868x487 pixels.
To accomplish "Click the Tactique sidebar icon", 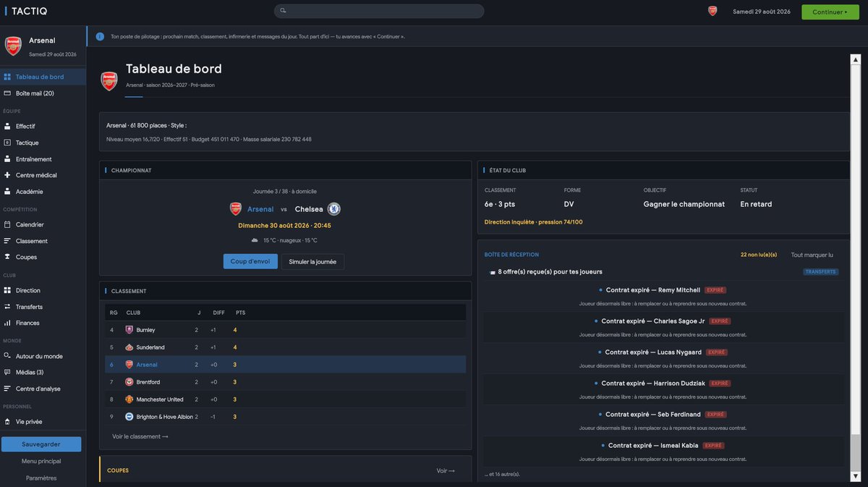I will tap(7, 143).
